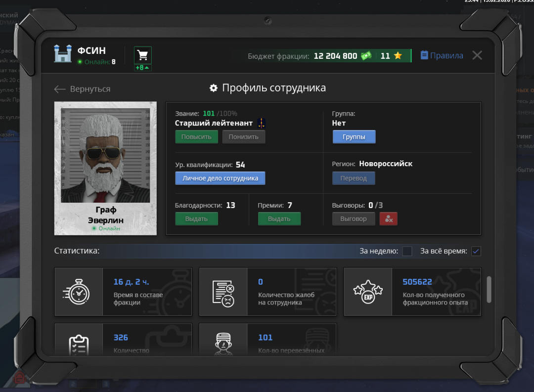Click the gold star next to 11

(398, 56)
